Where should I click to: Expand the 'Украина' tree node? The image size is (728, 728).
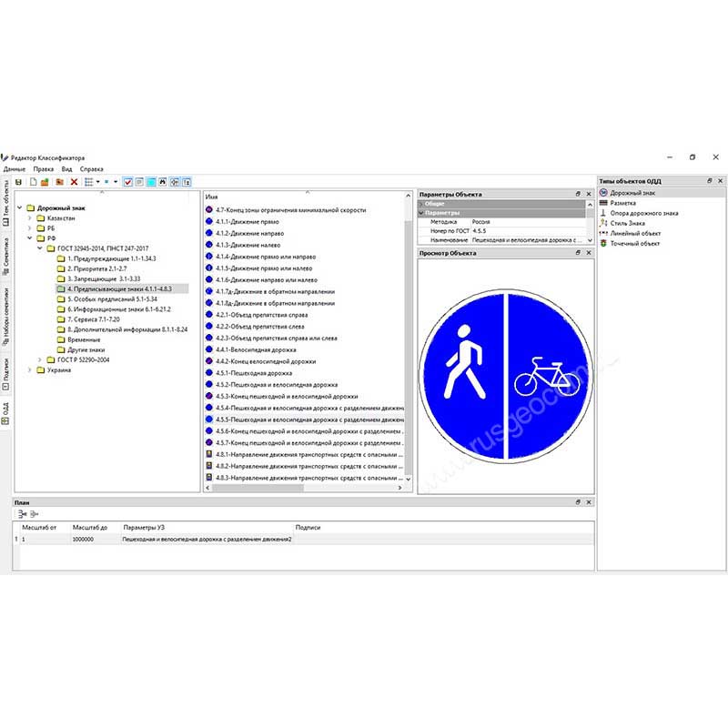click(29, 369)
